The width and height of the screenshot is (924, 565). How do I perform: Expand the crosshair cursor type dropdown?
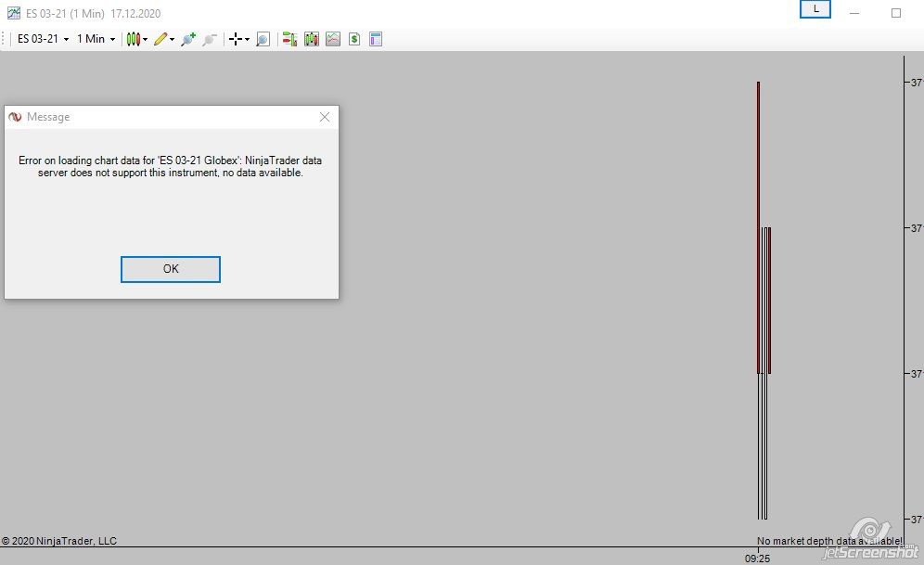click(x=247, y=40)
